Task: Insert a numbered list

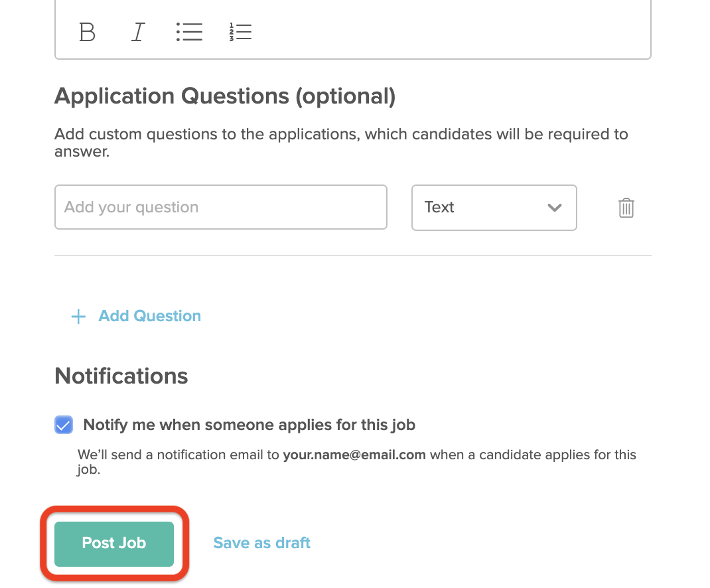Action: pyautogui.click(x=240, y=32)
